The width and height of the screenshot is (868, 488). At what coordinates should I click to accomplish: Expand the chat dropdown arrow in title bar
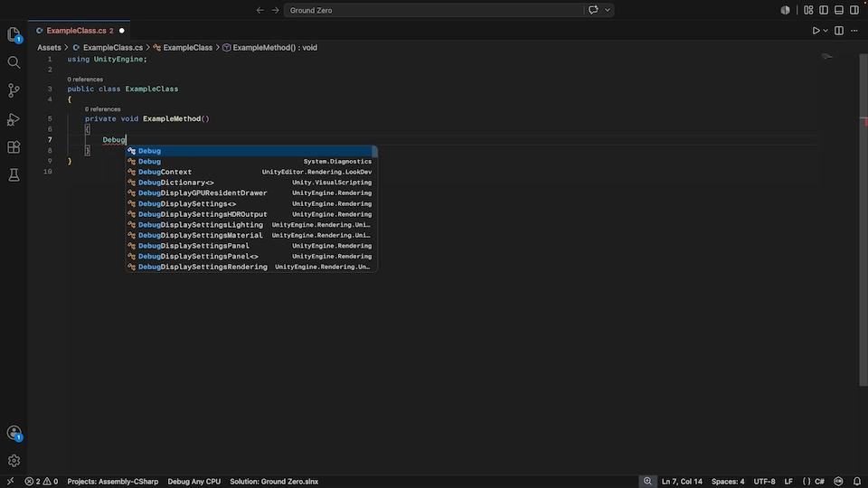pyautogui.click(x=608, y=10)
